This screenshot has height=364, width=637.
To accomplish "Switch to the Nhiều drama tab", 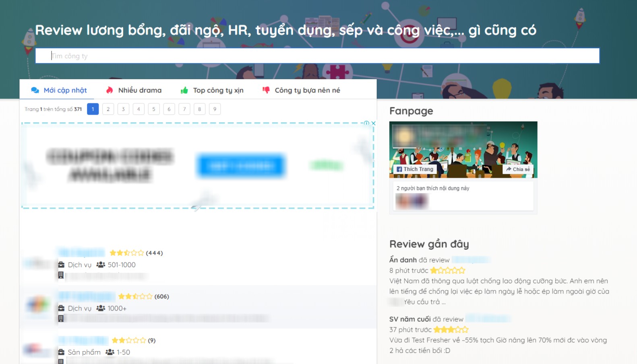I will click(134, 90).
